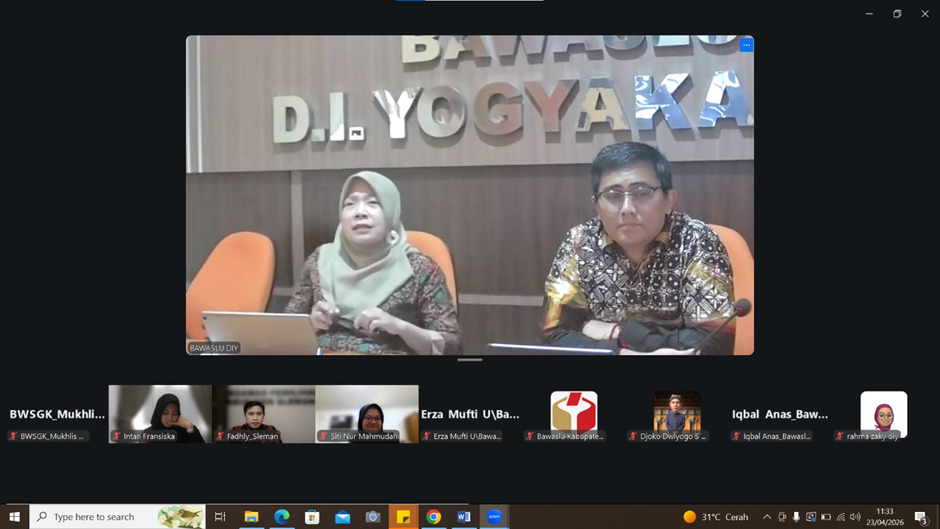Click muted mic icon beside rahma zaky-diy
The height and width of the screenshot is (529, 940).
tap(840, 436)
